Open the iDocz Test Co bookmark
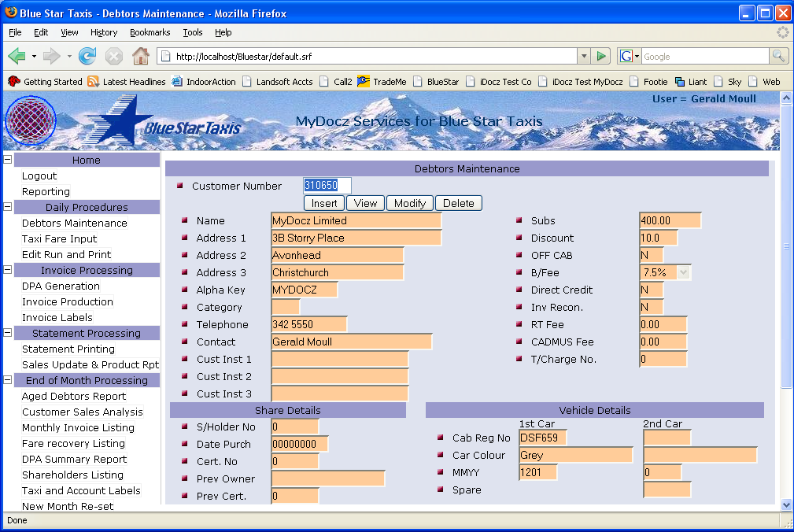The height and width of the screenshot is (532, 794). coord(499,82)
